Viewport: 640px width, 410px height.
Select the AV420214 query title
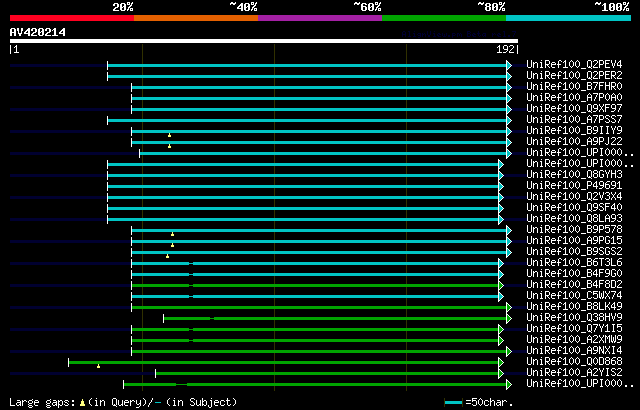pyautogui.click(x=38, y=32)
